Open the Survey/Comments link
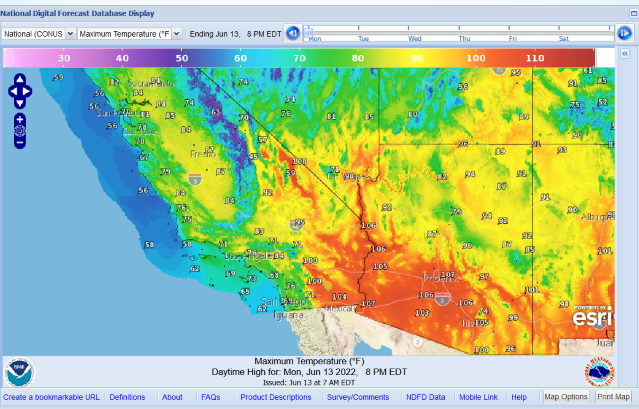 click(x=358, y=397)
